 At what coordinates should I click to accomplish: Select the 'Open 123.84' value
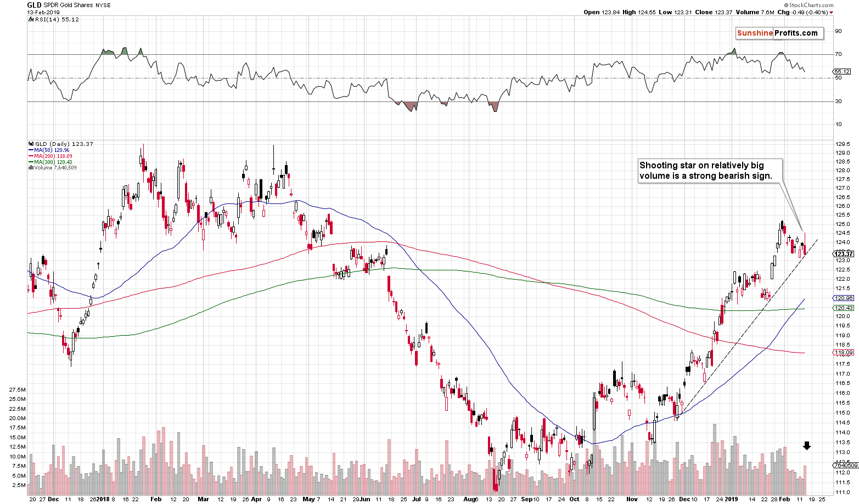point(602,12)
